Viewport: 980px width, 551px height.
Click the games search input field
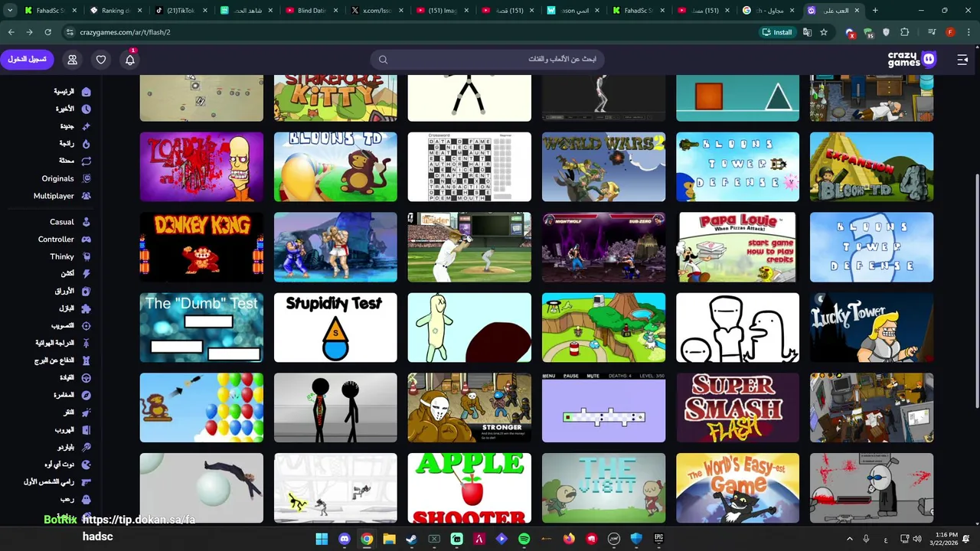tap(488, 60)
